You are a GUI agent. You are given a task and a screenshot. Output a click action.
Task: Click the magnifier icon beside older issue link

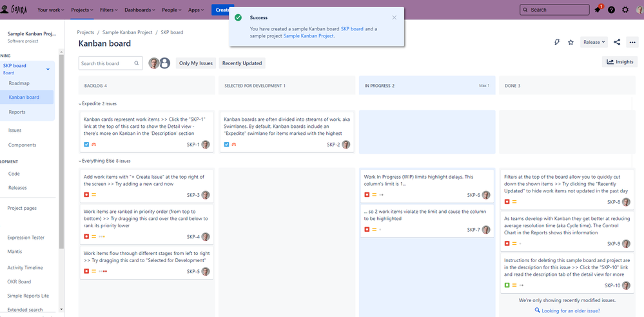click(x=537, y=311)
